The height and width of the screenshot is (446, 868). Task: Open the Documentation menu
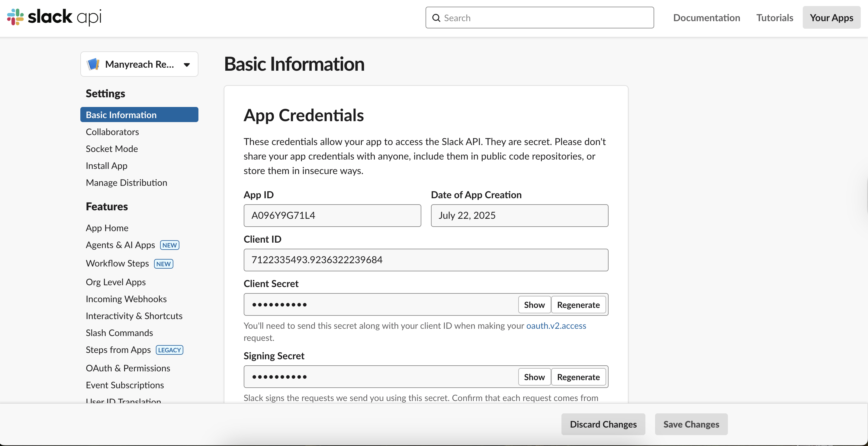point(707,18)
